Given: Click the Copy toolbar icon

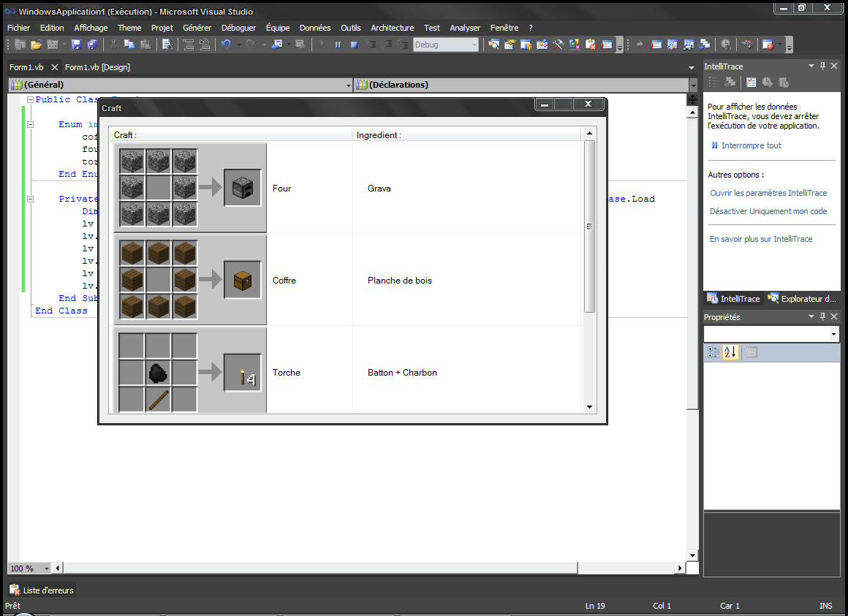Looking at the screenshot, I should click(x=129, y=45).
